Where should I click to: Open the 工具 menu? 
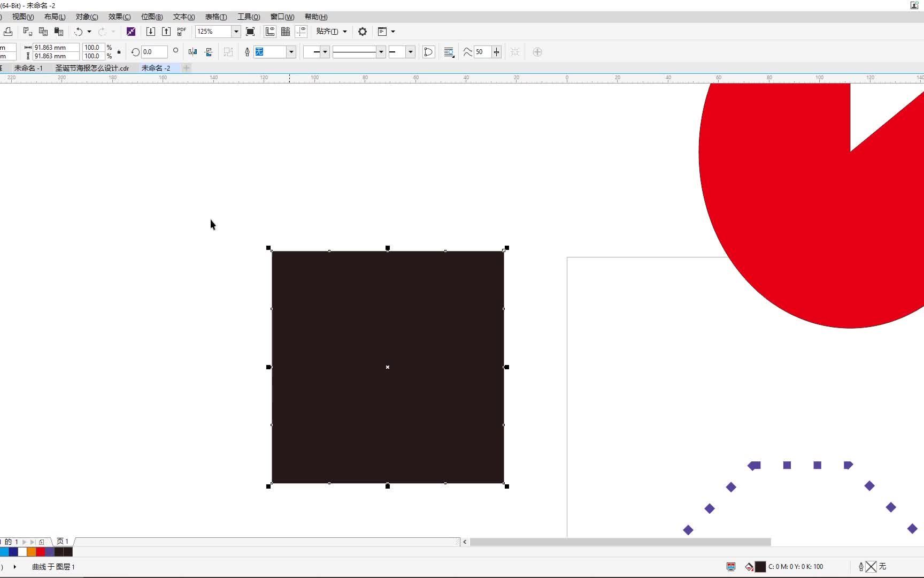coord(249,17)
